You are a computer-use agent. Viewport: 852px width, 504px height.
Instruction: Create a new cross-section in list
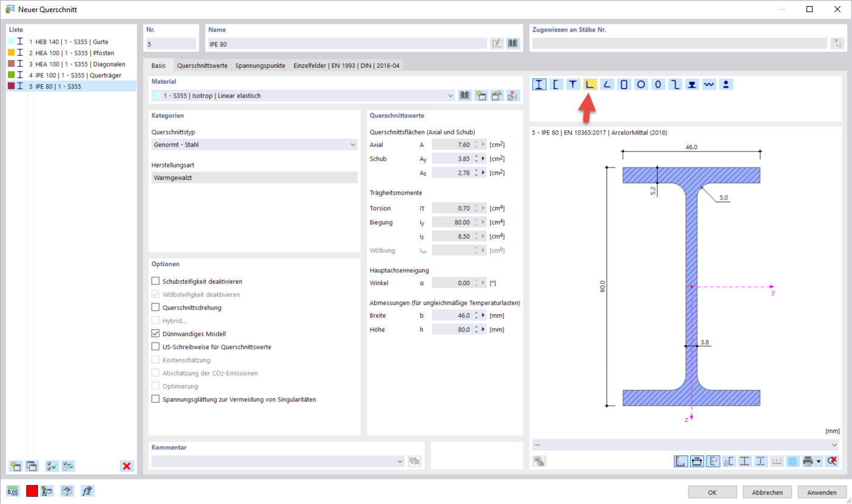tap(15, 466)
